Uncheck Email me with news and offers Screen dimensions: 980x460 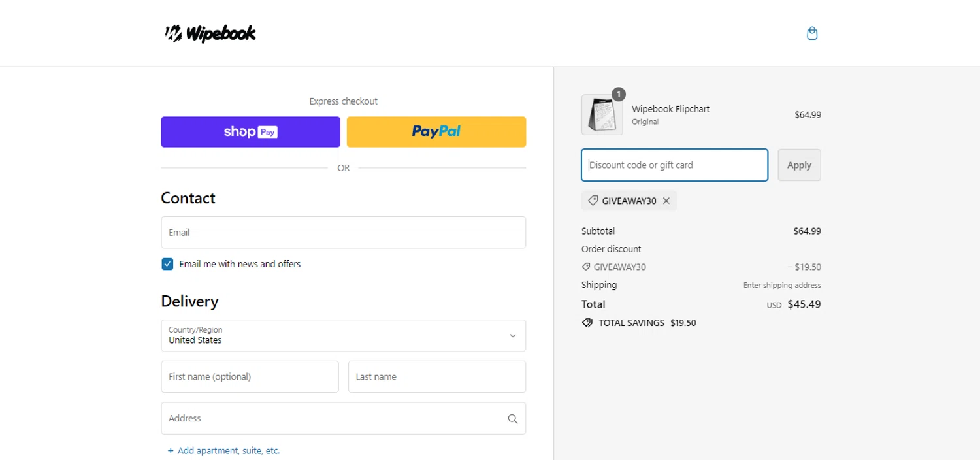pyautogui.click(x=167, y=264)
